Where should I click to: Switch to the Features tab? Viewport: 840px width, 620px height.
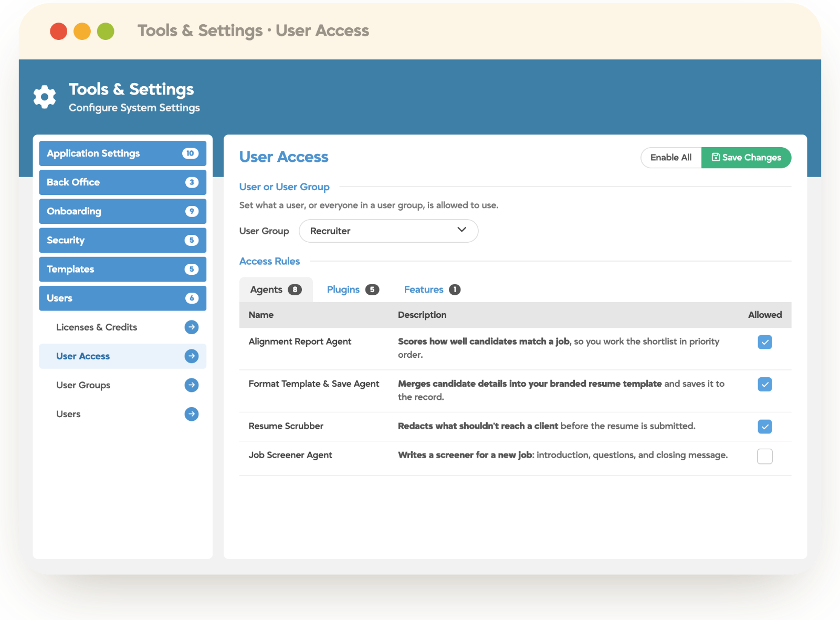tap(432, 290)
